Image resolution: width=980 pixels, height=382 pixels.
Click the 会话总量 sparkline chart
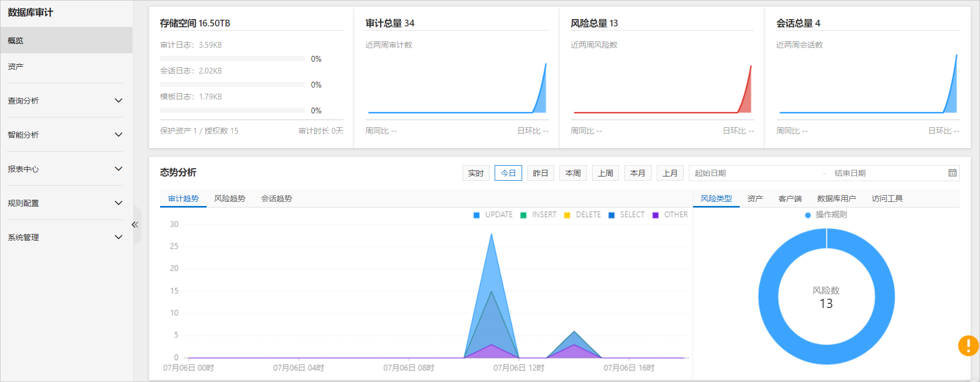point(868,84)
